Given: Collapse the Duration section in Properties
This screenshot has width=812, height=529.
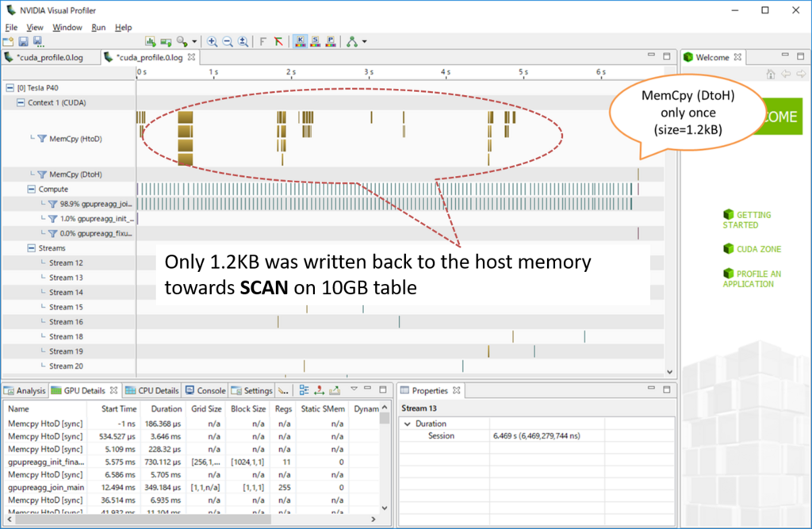Looking at the screenshot, I should pos(408,424).
